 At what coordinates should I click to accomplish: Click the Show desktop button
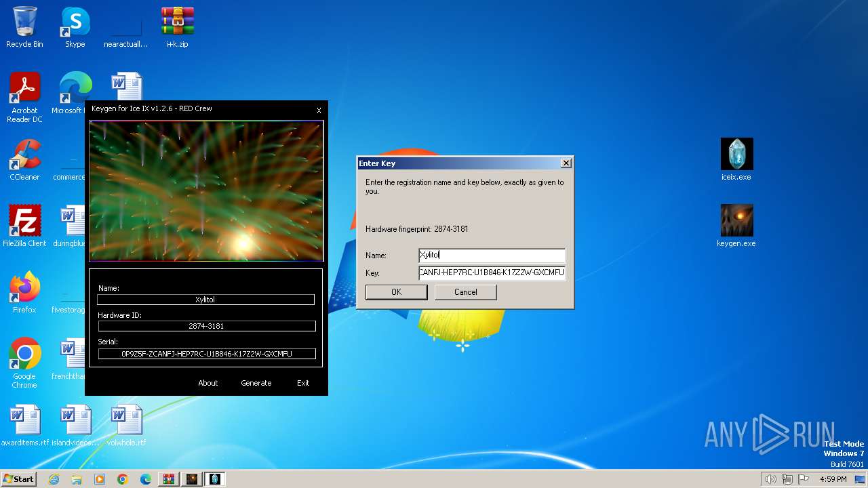[x=860, y=479]
